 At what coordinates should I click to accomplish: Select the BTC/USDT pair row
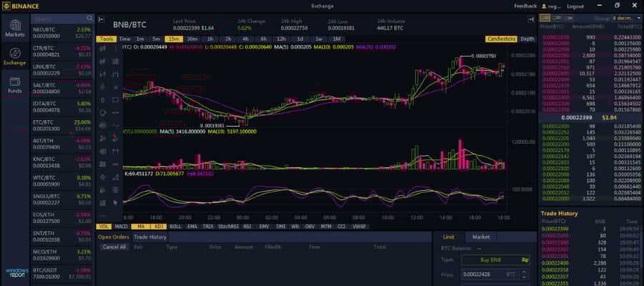[x=62, y=273]
